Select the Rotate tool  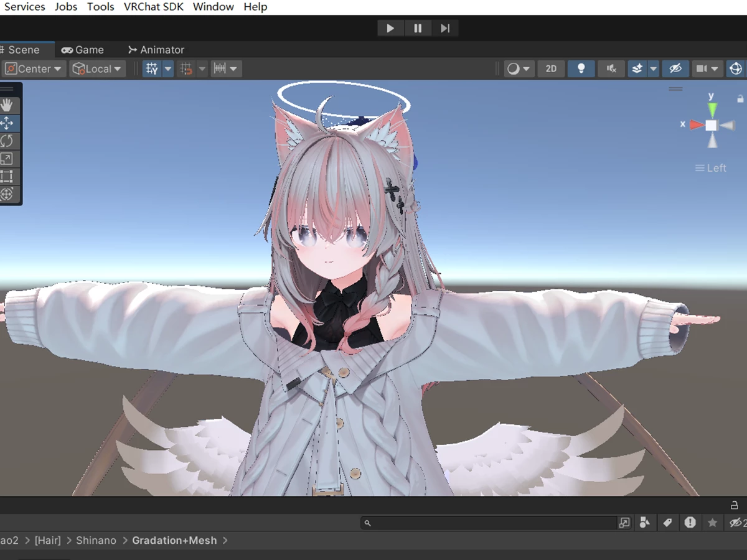click(7, 141)
